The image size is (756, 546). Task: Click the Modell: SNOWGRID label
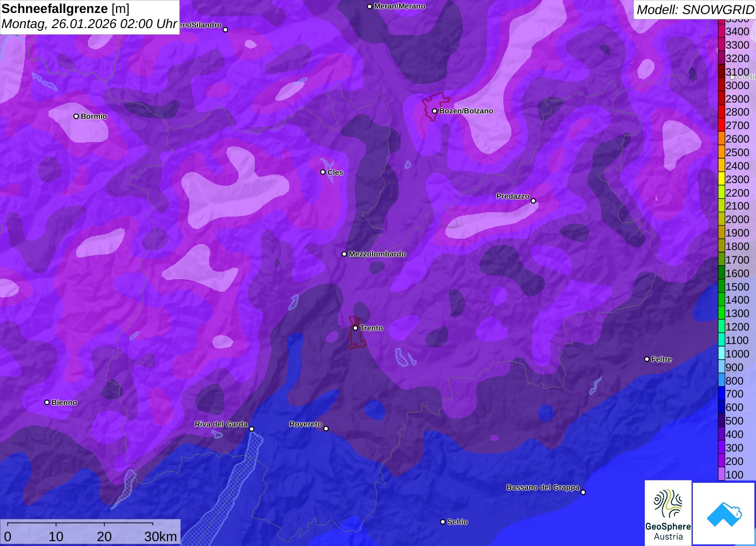[695, 10]
